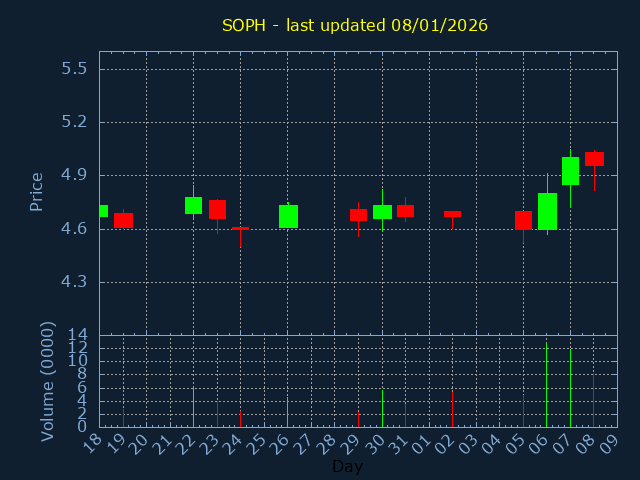
Task: Click the Volume (0000) axis label
Action: (47, 381)
